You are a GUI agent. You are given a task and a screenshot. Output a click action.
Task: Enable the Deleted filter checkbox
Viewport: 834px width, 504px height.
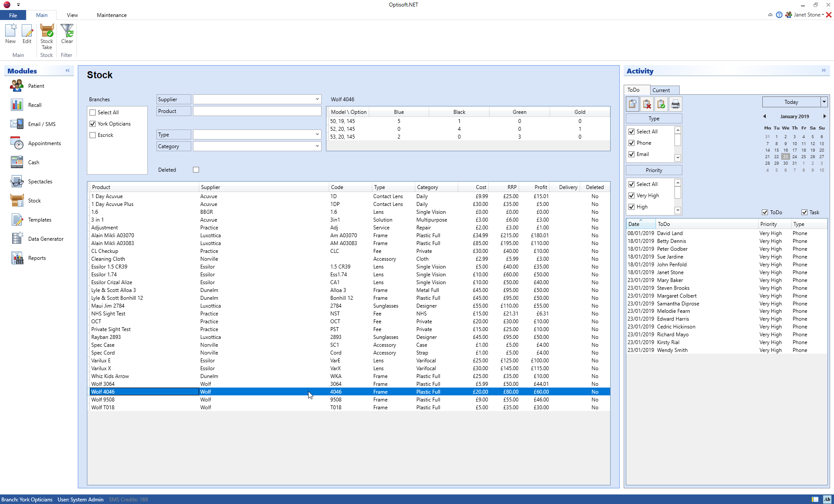196,169
